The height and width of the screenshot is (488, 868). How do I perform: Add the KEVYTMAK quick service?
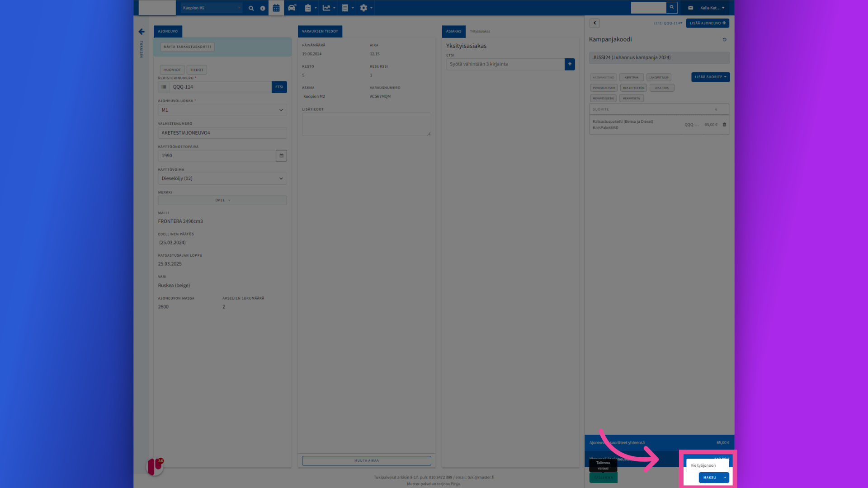tap(631, 77)
